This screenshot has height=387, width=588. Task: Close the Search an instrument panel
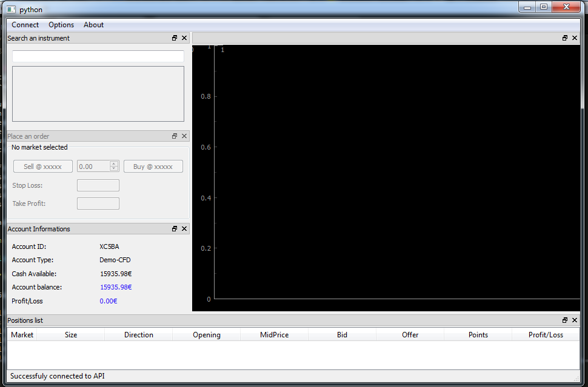pos(184,38)
